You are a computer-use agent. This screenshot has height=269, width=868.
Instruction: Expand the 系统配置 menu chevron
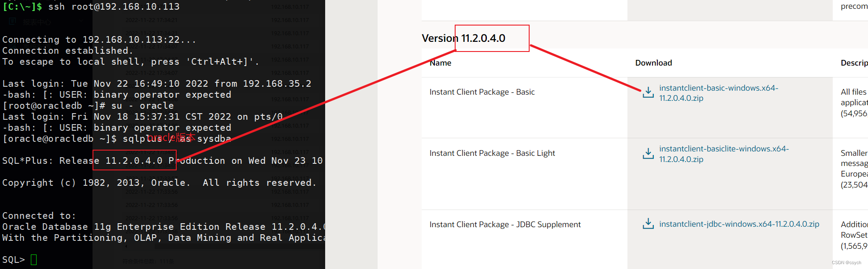[x=81, y=45]
